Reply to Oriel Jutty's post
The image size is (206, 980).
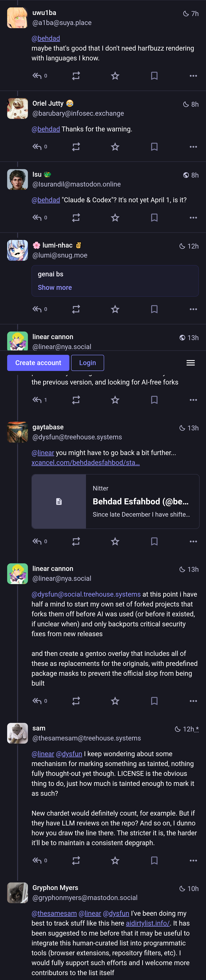pyautogui.click(x=37, y=147)
